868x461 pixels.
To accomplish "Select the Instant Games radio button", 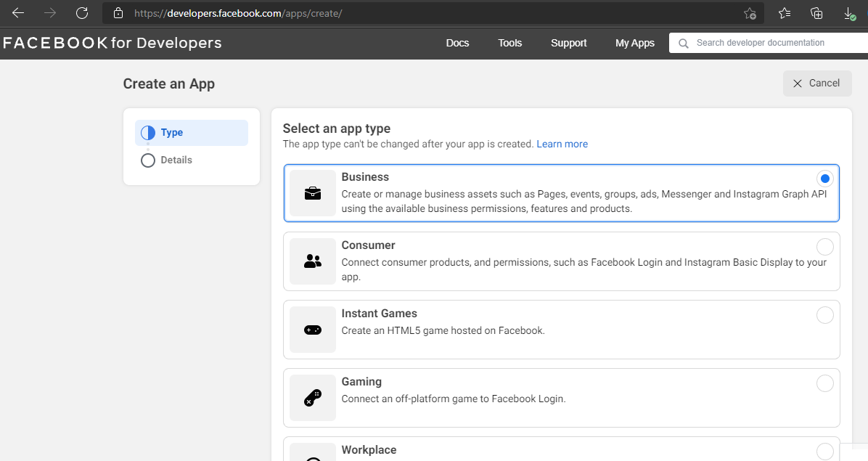I will [825, 315].
